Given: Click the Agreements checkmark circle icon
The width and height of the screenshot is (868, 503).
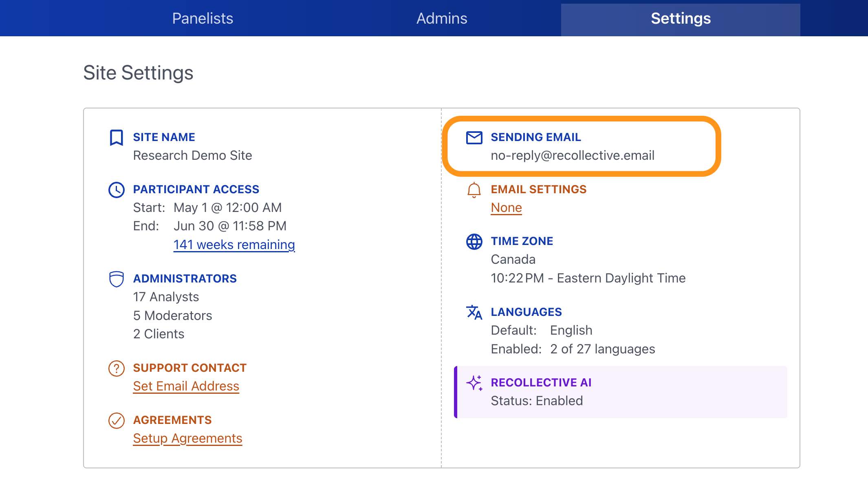Looking at the screenshot, I should [116, 421].
